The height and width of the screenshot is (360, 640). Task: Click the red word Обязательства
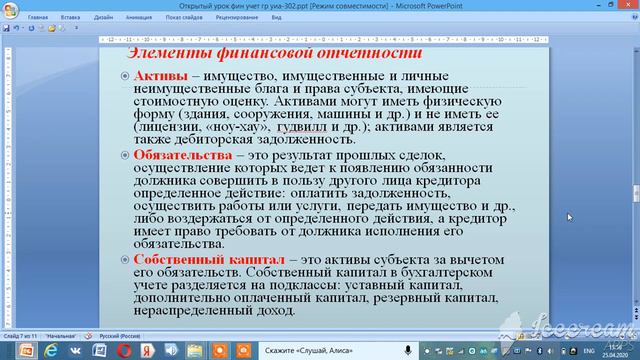(x=183, y=155)
